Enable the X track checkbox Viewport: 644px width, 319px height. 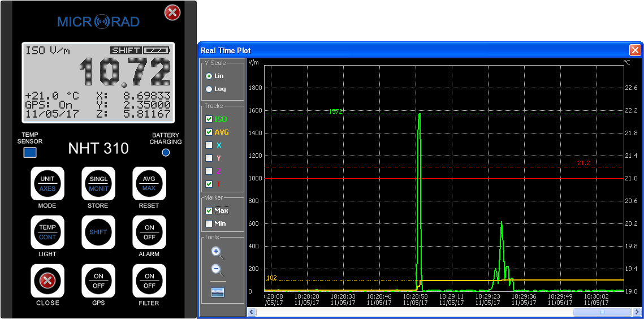tap(209, 145)
